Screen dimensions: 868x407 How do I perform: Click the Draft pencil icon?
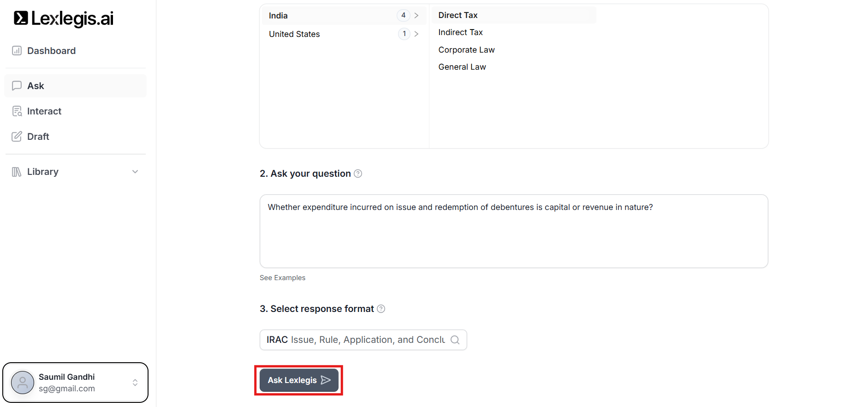click(x=17, y=137)
